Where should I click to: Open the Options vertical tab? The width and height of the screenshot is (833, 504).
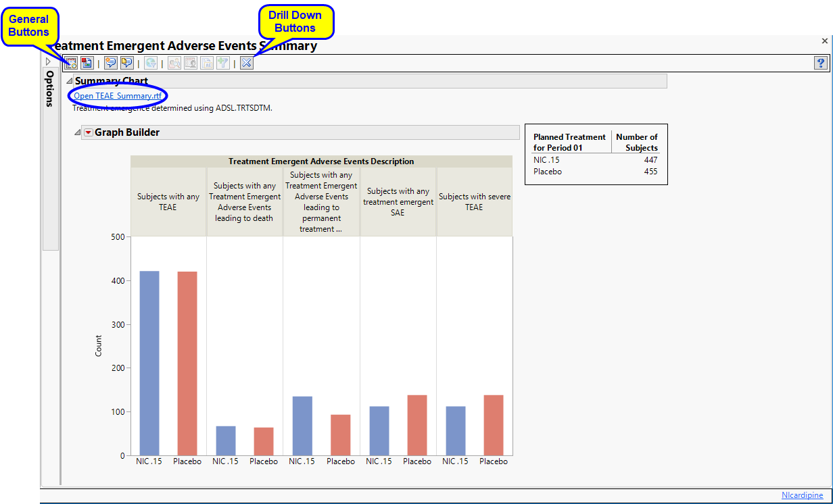pos(50,89)
